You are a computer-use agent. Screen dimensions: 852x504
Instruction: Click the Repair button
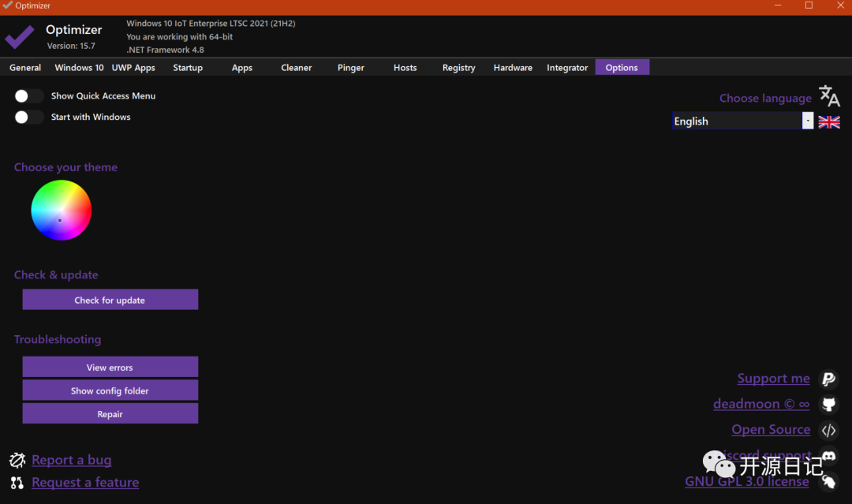tap(110, 414)
